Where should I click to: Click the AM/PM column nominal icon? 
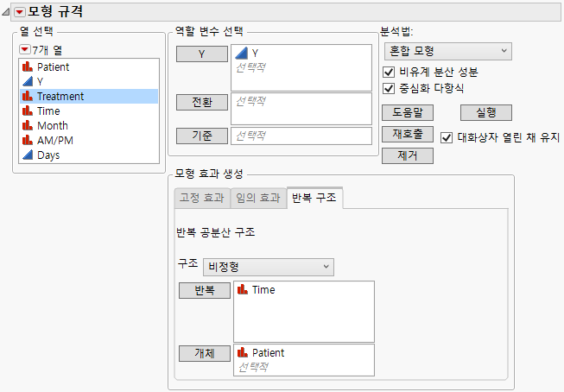tap(27, 140)
